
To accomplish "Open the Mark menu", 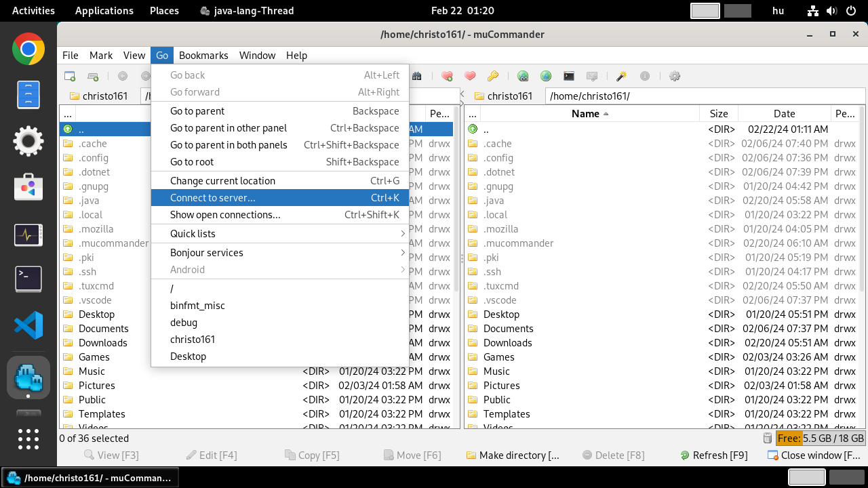I will point(101,56).
